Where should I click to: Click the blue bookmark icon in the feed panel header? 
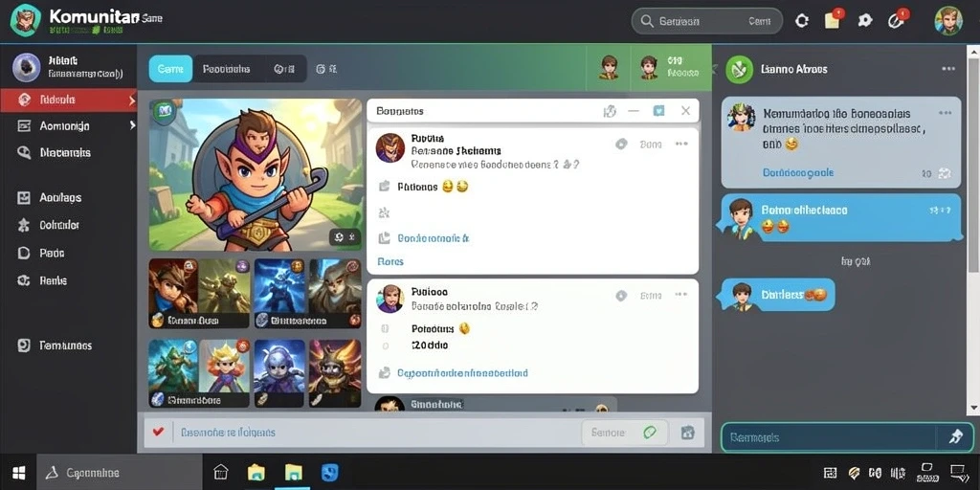(658, 111)
